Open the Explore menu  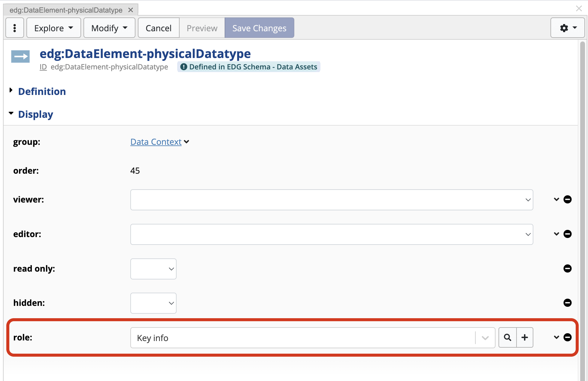click(53, 28)
